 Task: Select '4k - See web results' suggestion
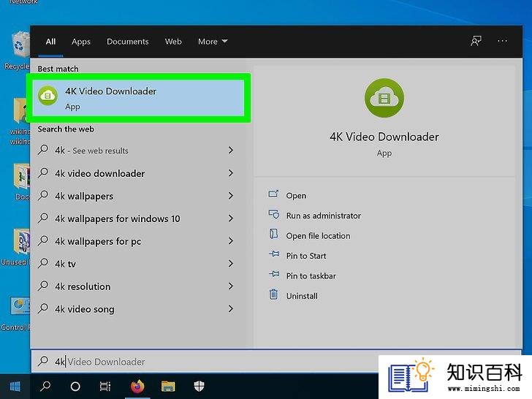[137, 151]
